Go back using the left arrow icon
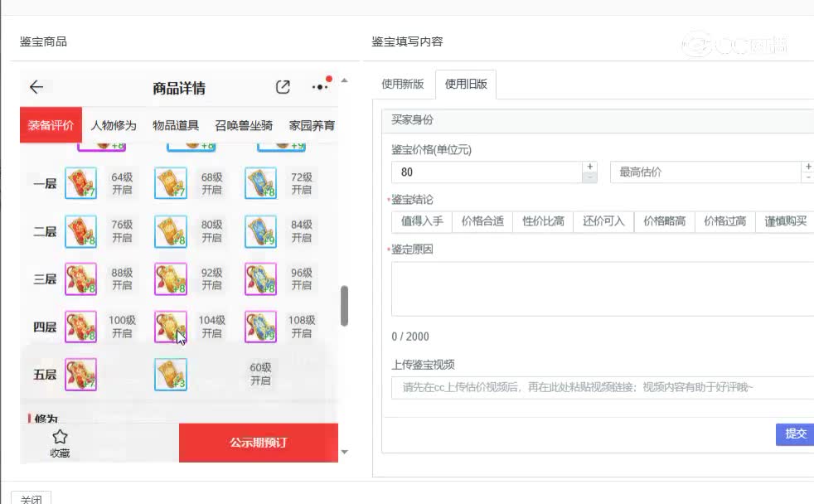This screenshot has height=504, width=814. 36,87
